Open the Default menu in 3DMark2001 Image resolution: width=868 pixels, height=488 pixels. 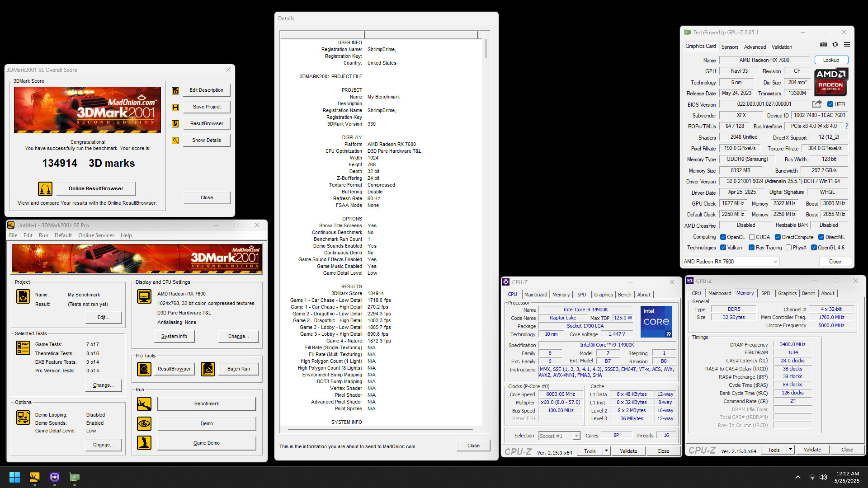[x=63, y=235]
